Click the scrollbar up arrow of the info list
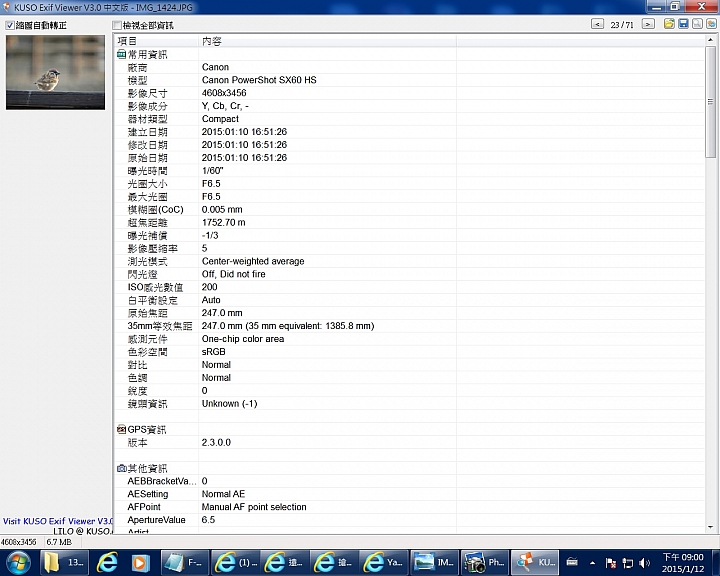The height and width of the screenshot is (576, 720). (x=710, y=40)
